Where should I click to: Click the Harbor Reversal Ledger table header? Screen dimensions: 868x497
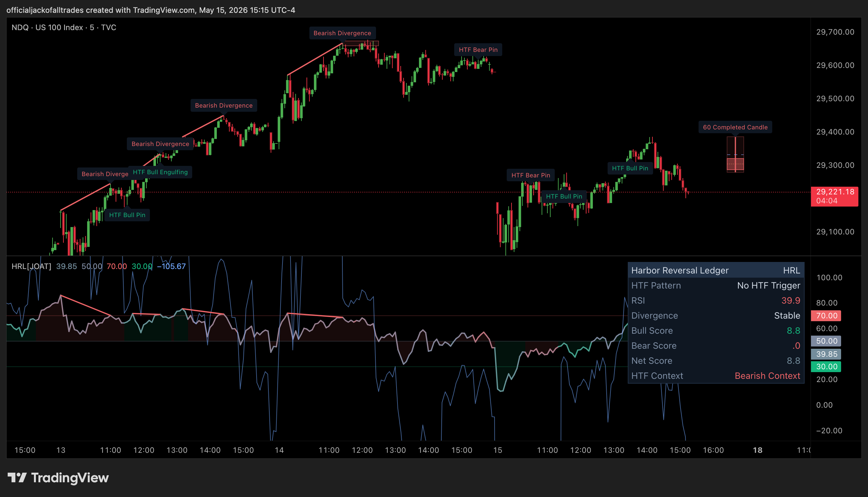point(716,270)
